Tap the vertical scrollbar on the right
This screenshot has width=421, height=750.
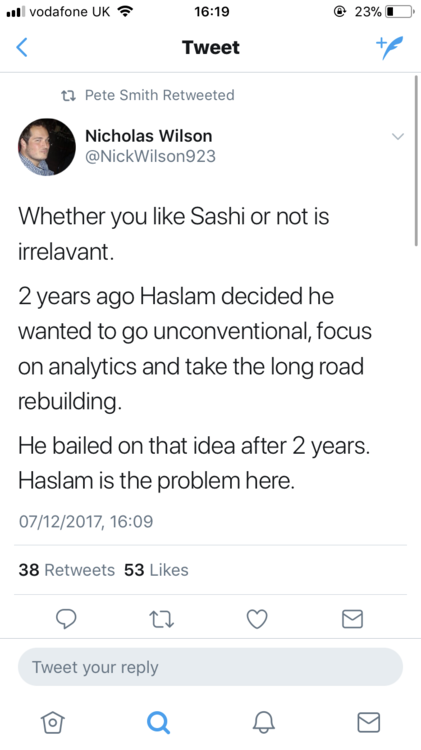(416, 160)
